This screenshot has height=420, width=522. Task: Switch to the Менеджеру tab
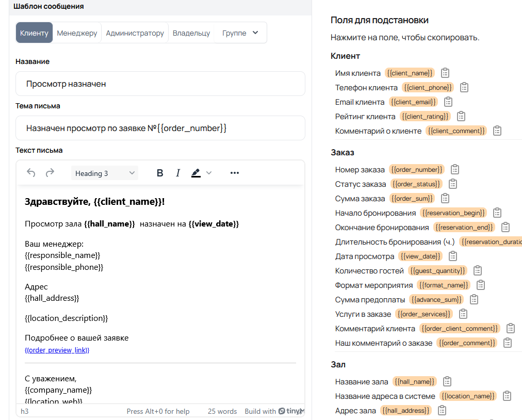77,33
